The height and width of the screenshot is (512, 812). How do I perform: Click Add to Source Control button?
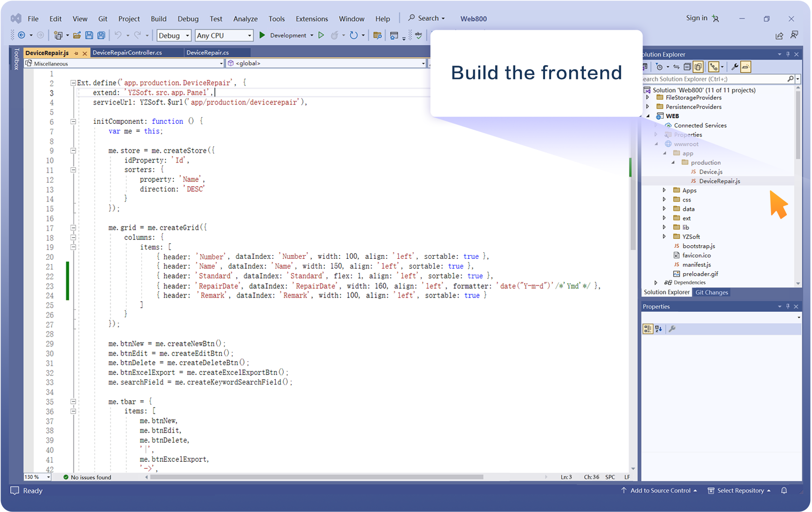pyautogui.click(x=659, y=491)
